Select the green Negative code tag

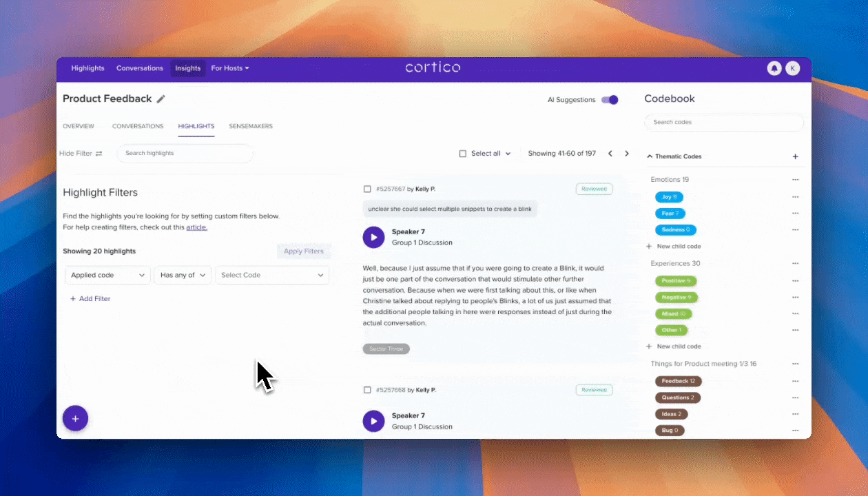coord(676,298)
